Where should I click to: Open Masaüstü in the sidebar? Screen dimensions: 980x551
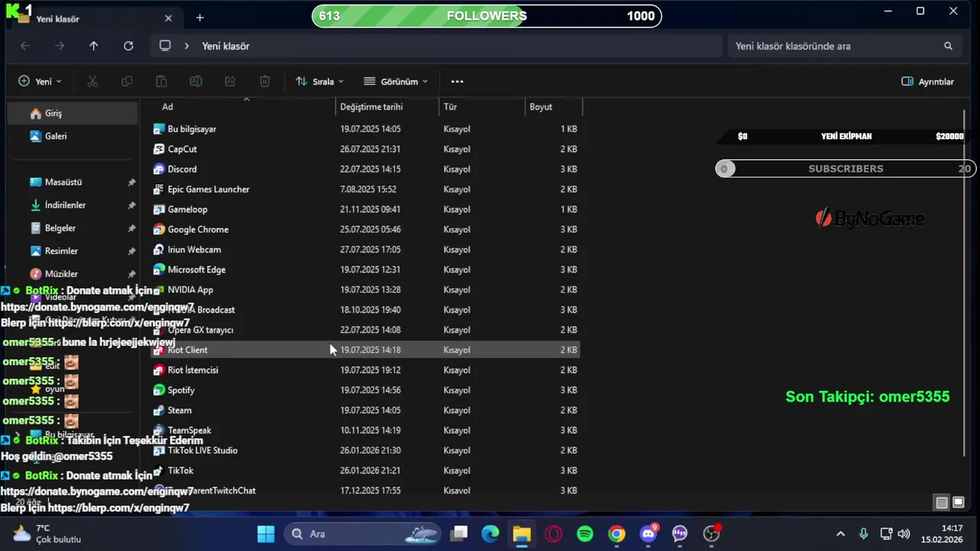(x=72, y=182)
